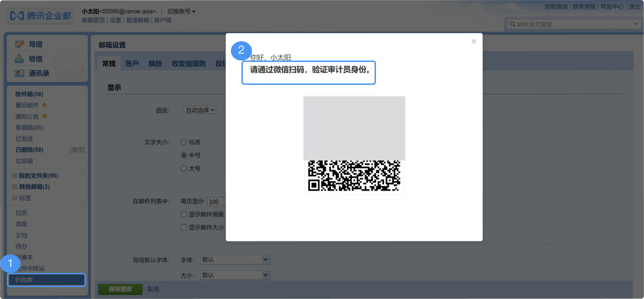This screenshot has height=299, width=644.
Task: Click the 收信 receive mail icon
Action: click(x=19, y=59)
